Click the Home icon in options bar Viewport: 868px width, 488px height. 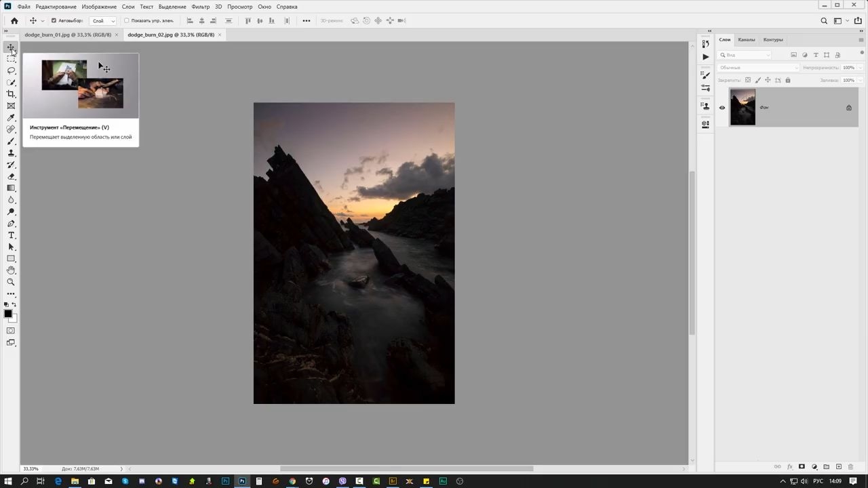pos(14,21)
